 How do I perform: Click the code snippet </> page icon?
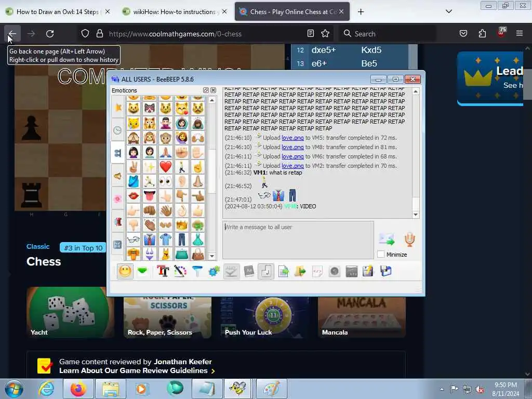[317, 271]
